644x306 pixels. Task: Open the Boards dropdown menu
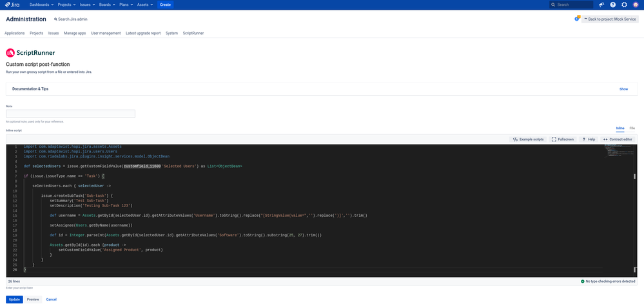coord(107,5)
